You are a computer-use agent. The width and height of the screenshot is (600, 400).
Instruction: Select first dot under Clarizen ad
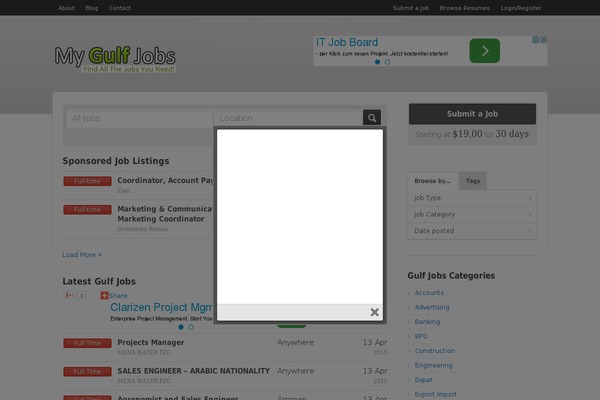(x=181, y=327)
